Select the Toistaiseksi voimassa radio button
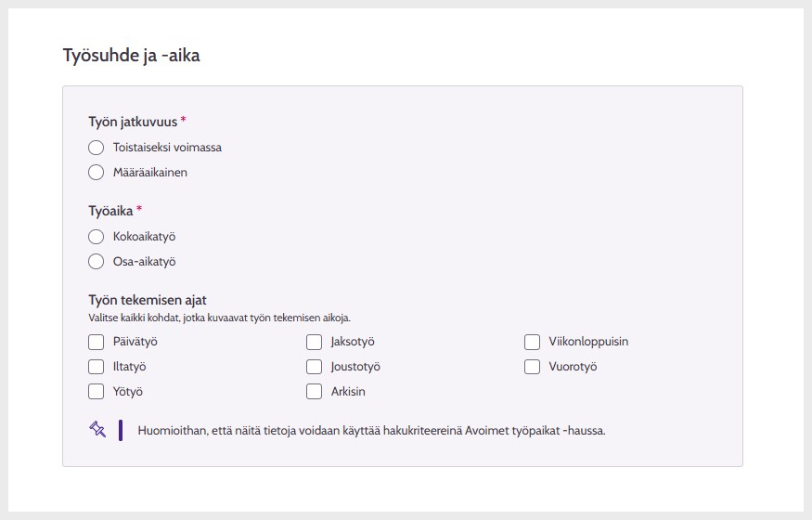This screenshot has width=812, height=520. pos(96,147)
